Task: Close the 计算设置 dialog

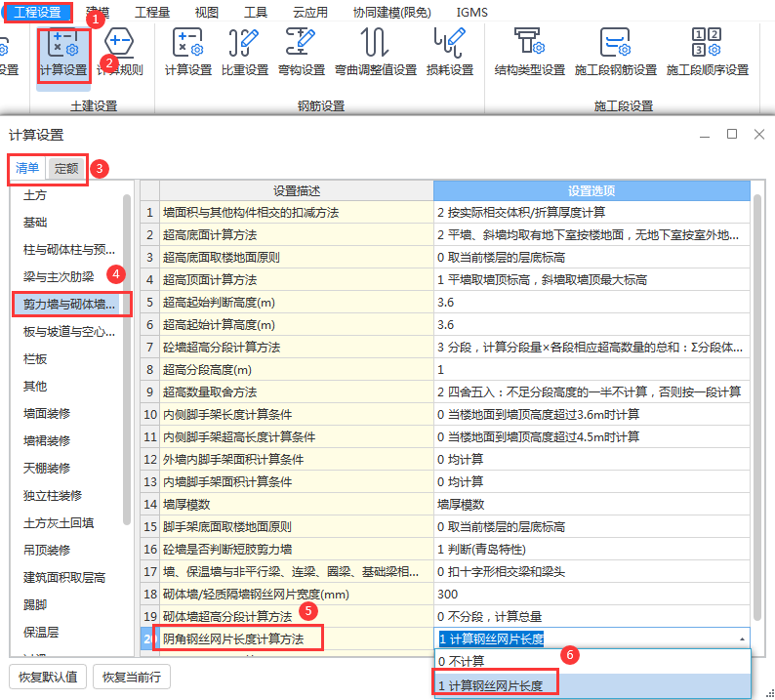Action: coord(759,134)
